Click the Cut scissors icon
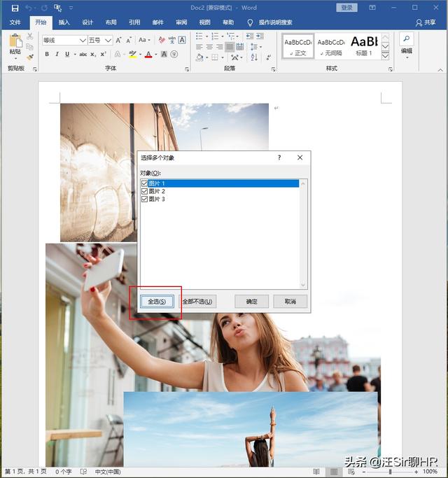 point(29,36)
